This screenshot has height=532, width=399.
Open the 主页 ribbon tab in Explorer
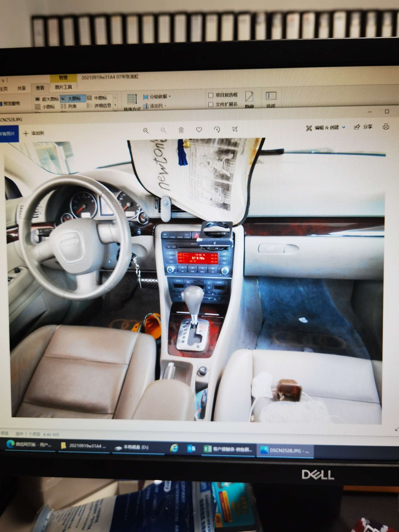(x=4, y=89)
